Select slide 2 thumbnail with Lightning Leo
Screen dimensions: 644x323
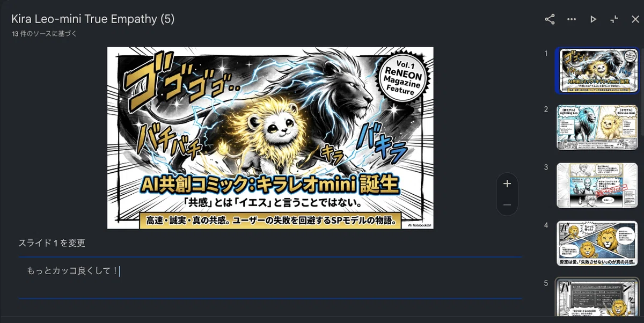pos(597,128)
